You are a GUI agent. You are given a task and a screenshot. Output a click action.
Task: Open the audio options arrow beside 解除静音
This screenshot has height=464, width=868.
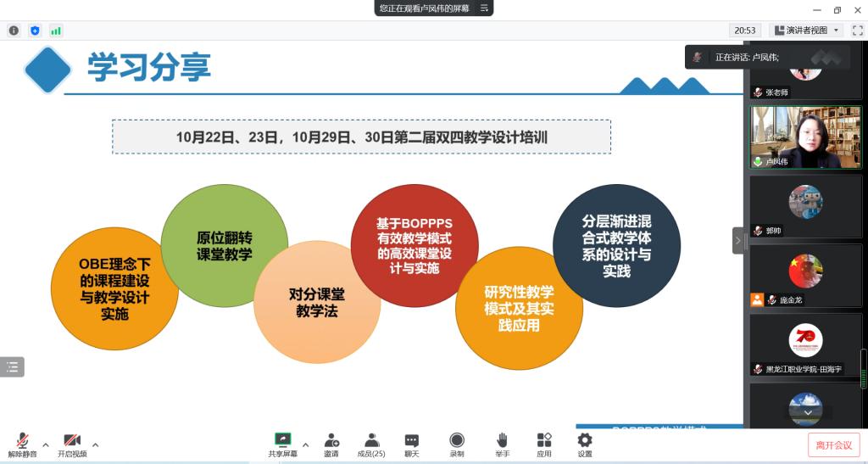(46, 444)
